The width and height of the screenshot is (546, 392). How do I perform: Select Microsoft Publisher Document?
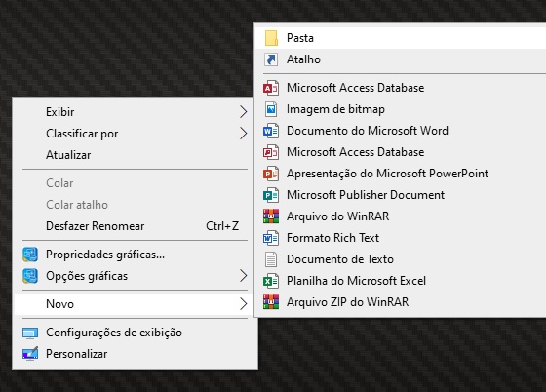(x=401, y=195)
